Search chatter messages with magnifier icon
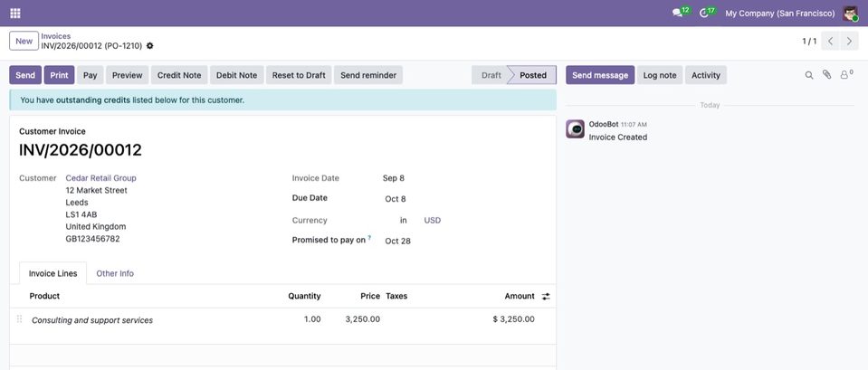This screenshot has height=370, width=868. (x=809, y=75)
